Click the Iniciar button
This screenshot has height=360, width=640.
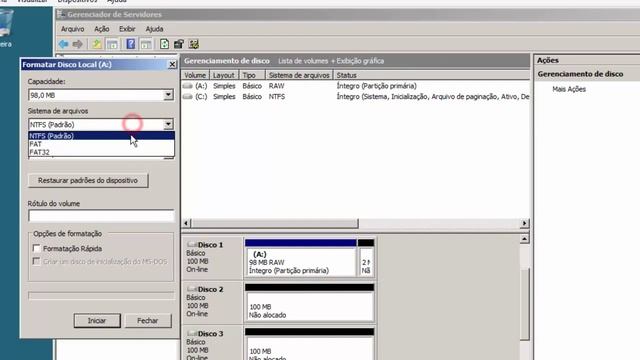coord(97,321)
